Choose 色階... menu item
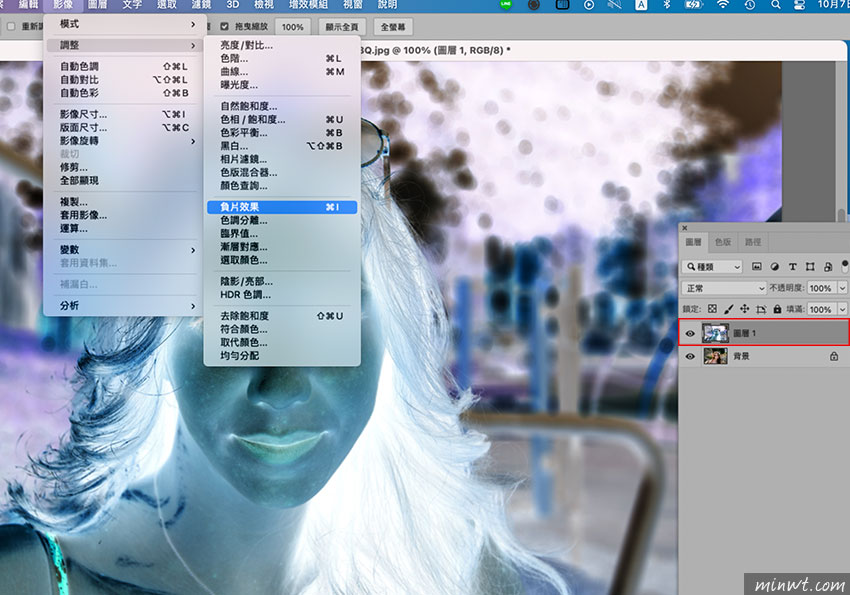The height and width of the screenshot is (595, 850). (282, 59)
